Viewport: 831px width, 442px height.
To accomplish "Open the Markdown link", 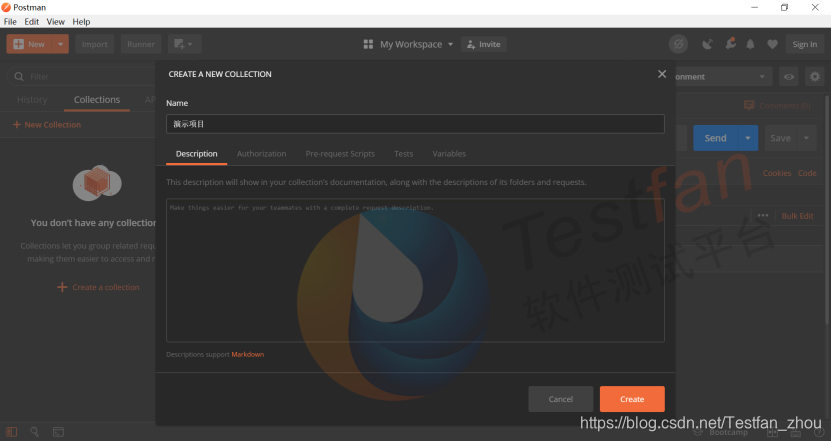I will click(x=247, y=355).
